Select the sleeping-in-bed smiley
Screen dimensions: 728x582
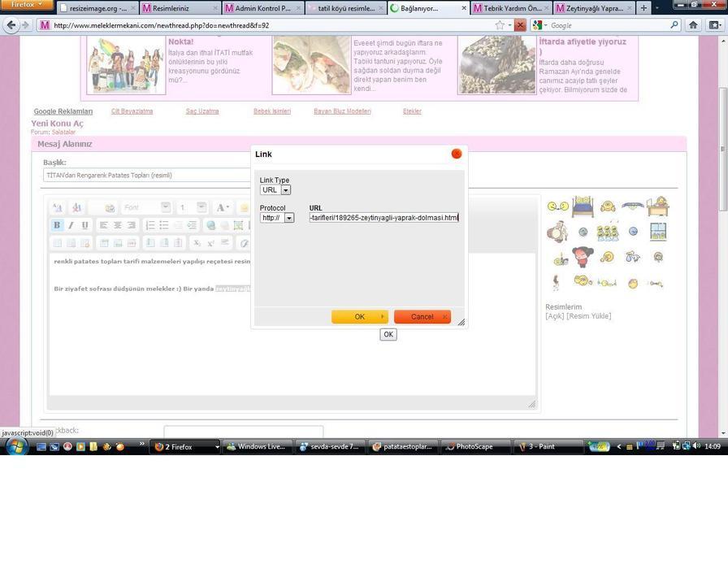coord(582,206)
